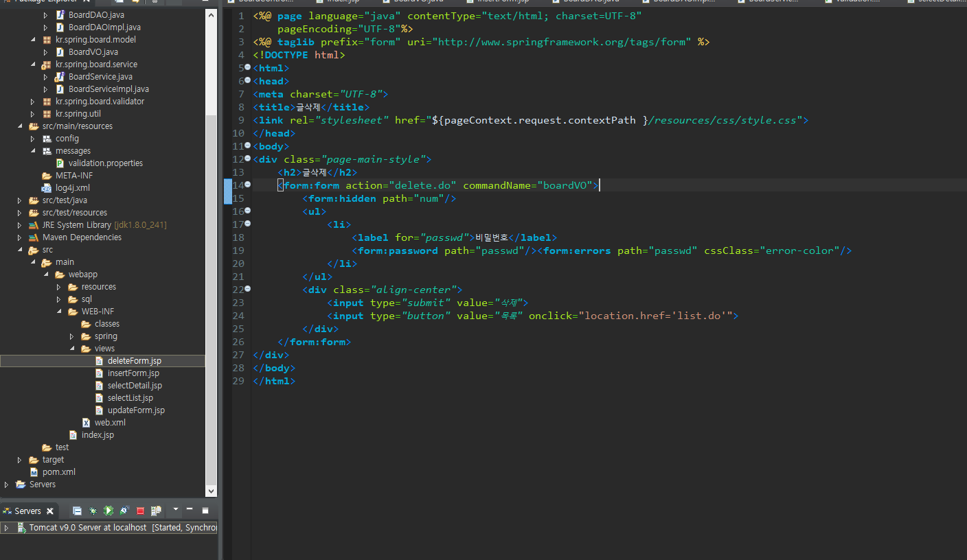967x560 pixels.
Task: Click the Tomcat server icon in Servers list
Action: 21,528
